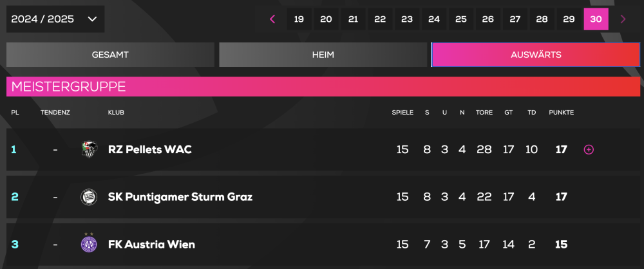Select matchday 30

596,19
